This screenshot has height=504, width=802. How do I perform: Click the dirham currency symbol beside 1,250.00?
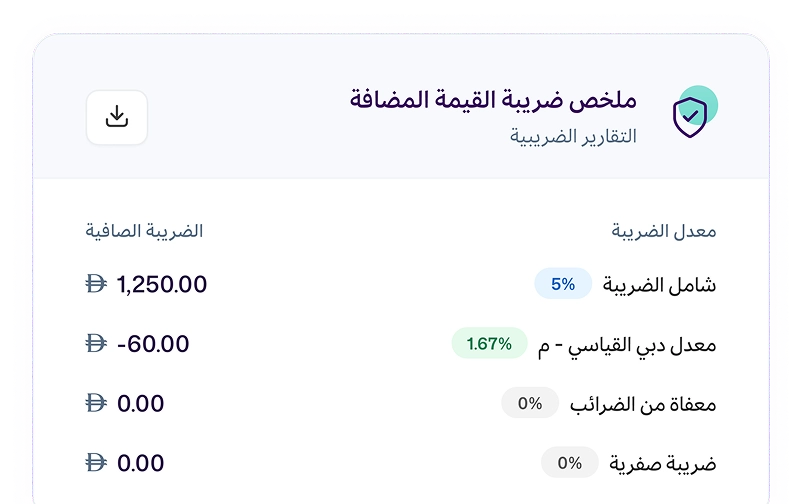coord(97,285)
